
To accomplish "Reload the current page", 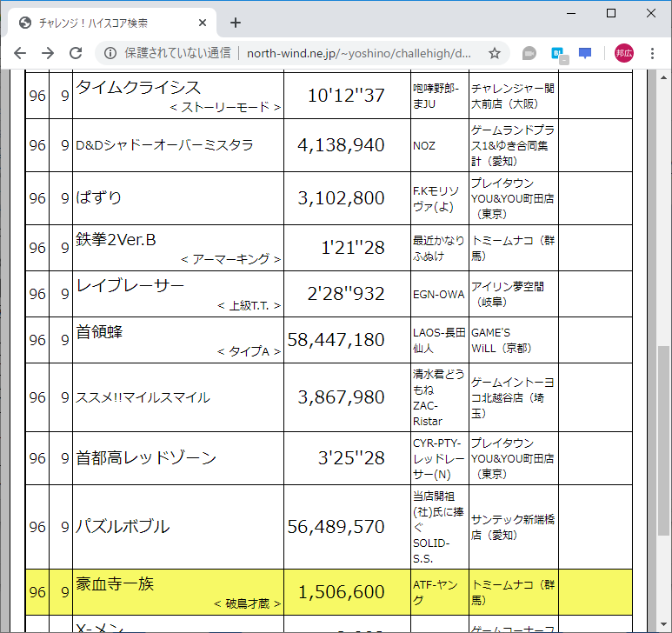I will (76, 53).
